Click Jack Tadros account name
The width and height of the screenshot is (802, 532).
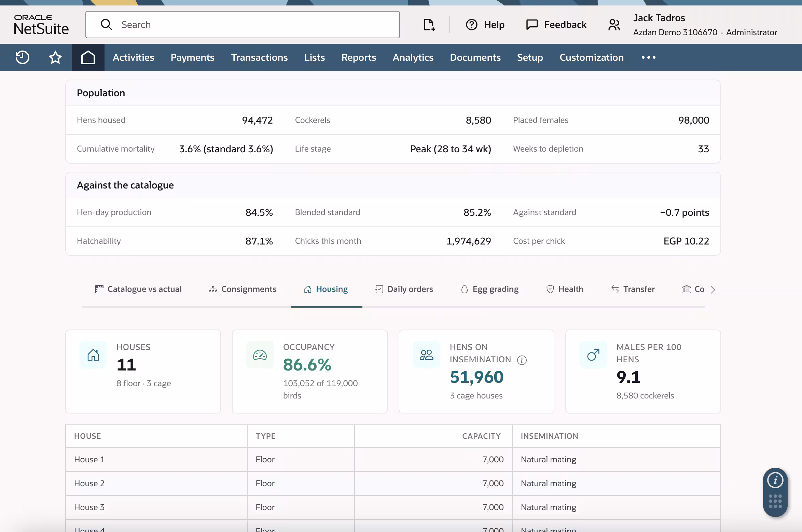tap(659, 18)
